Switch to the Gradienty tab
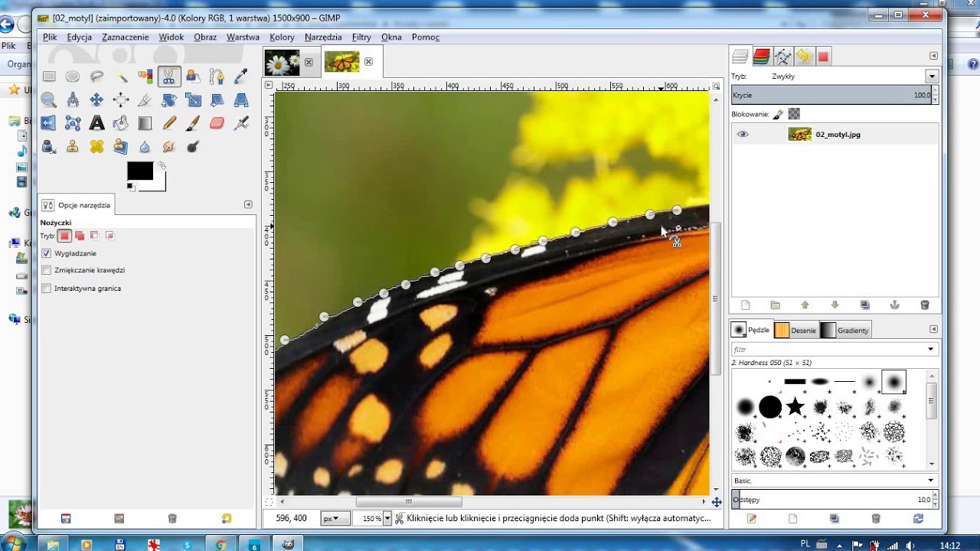Viewport: 980px width, 551px height. coord(845,330)
